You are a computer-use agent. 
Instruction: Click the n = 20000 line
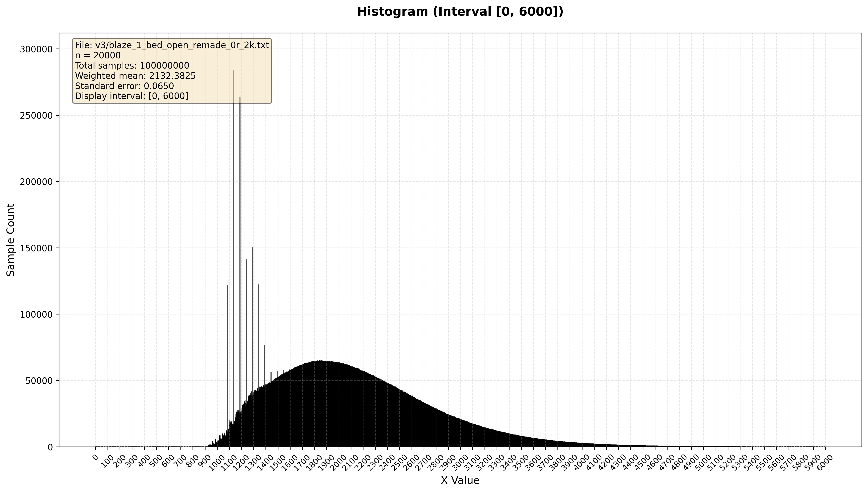(98, 55)
